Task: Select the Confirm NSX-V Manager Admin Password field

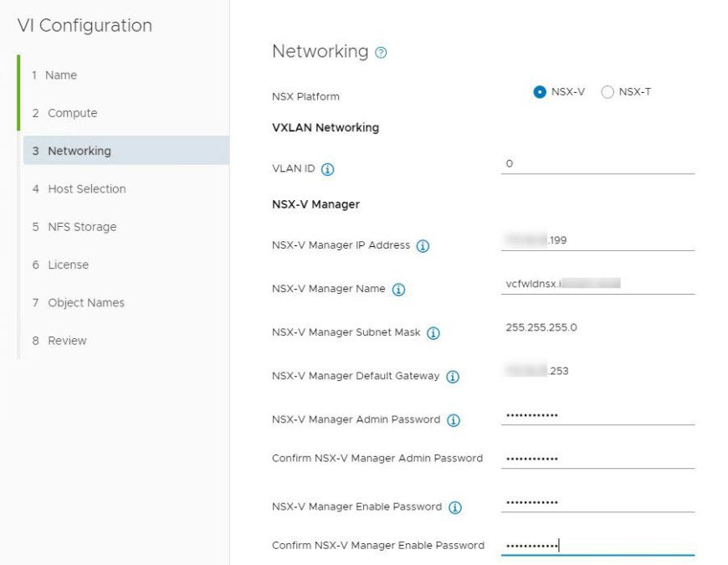Action: [597, 459]
